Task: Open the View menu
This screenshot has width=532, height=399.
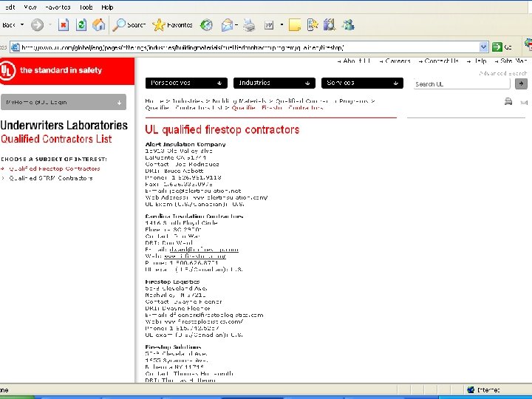Action: pyautogui.click(x=30, y=7)
